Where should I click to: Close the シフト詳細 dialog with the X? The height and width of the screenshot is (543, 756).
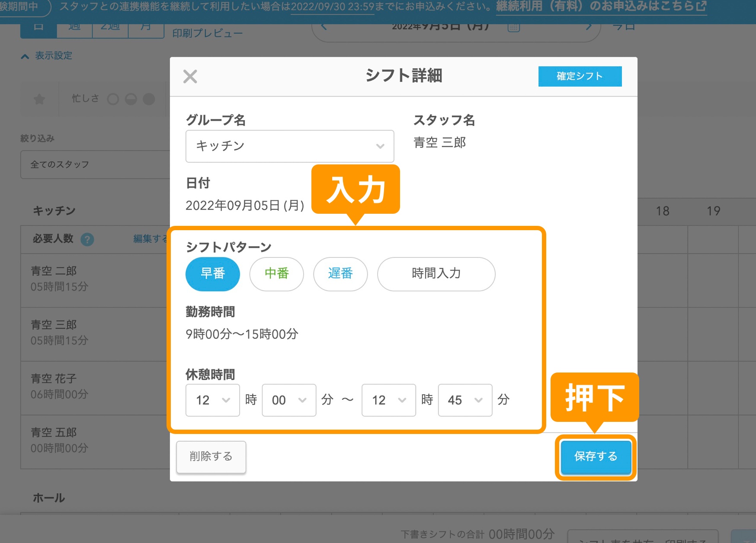[x=189, y=76]
